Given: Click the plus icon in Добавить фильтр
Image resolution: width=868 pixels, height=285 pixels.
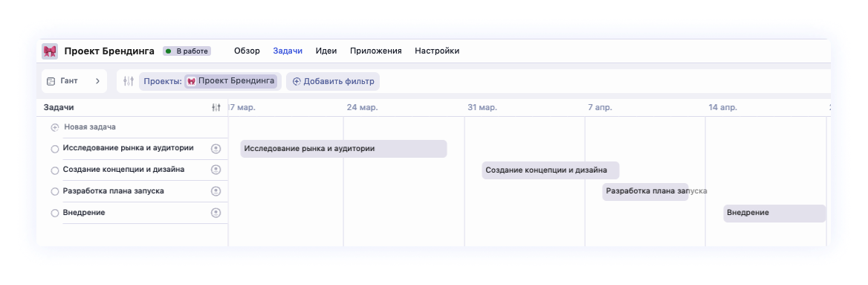Looking at the screenshot, I should [297, 82].
